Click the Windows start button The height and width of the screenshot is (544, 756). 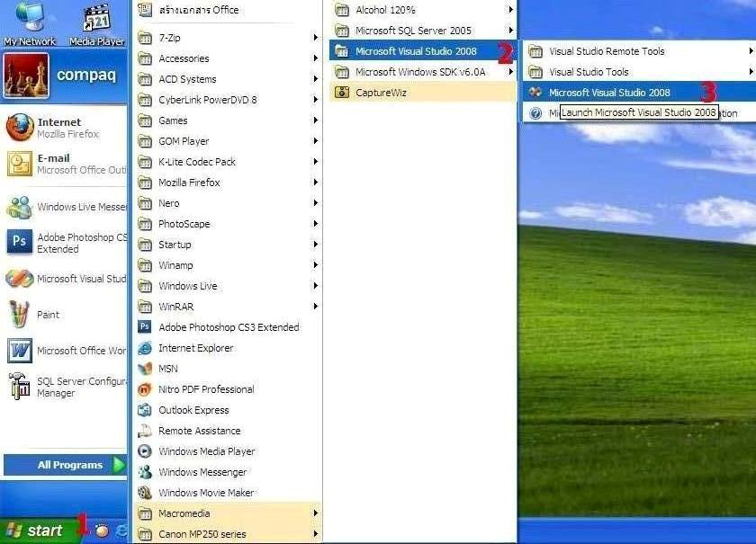click(39, 531)
